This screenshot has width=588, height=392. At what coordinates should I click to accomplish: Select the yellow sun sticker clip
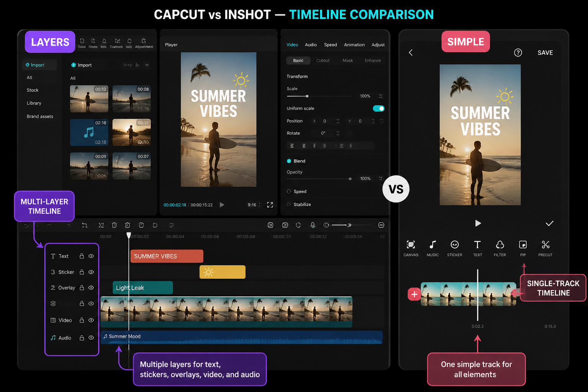(x=222, y=272)
